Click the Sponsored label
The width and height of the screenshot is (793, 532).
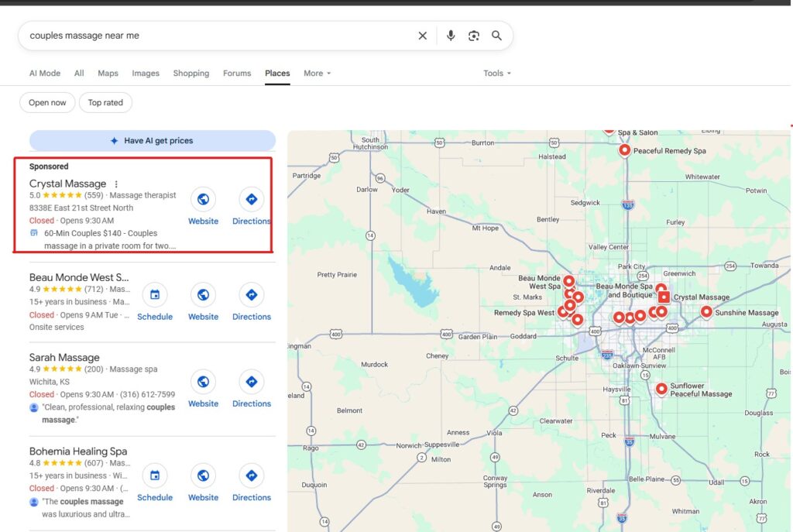pos(49,166)
